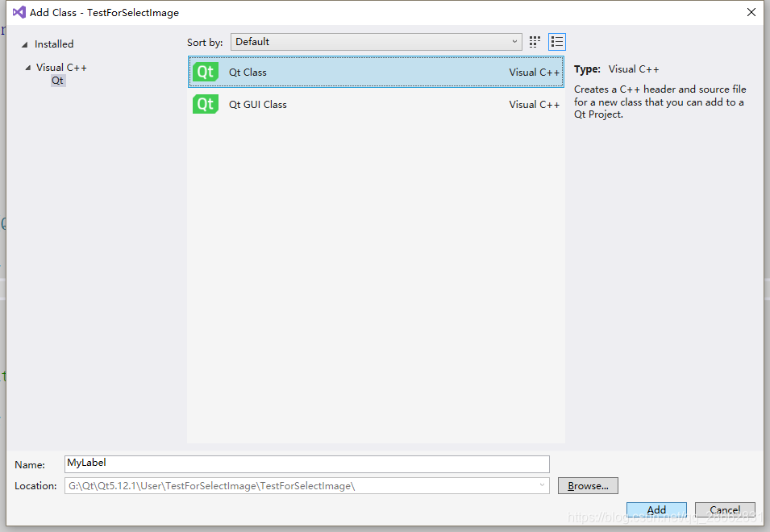Focus the Name field containing MyLabel
Image resolution: width=770 pixels, height=532 pixels.
(307, 463)
